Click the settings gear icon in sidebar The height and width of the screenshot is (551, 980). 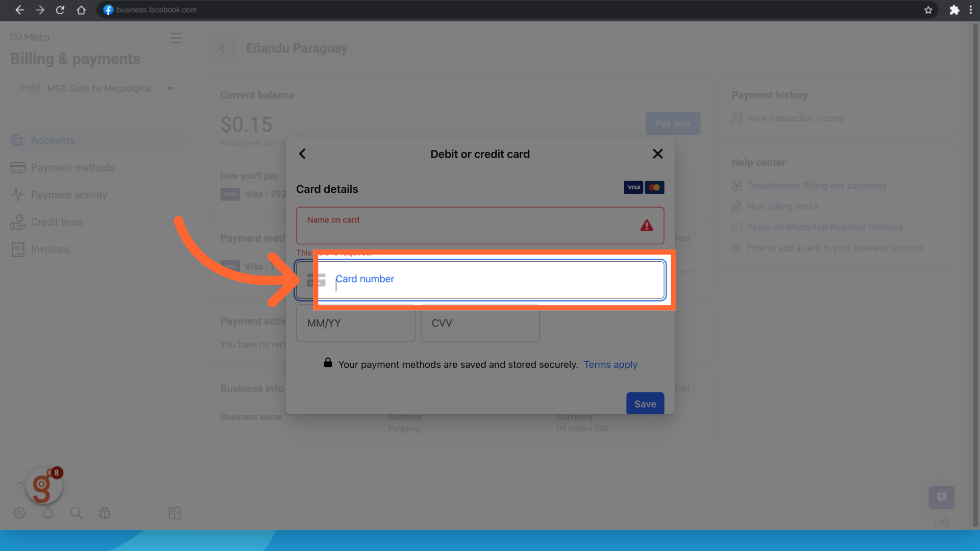click(19, 513)
